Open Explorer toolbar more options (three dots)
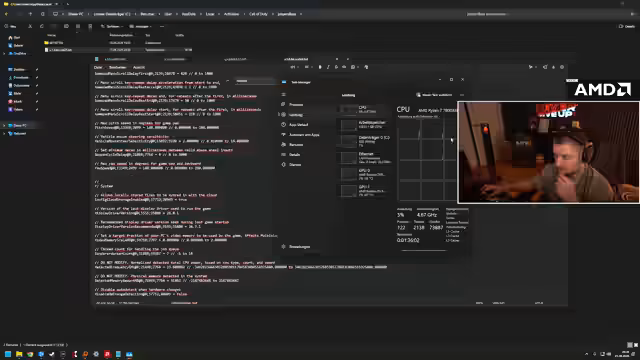This screenshot has width=640, height=360. [162, 26]
